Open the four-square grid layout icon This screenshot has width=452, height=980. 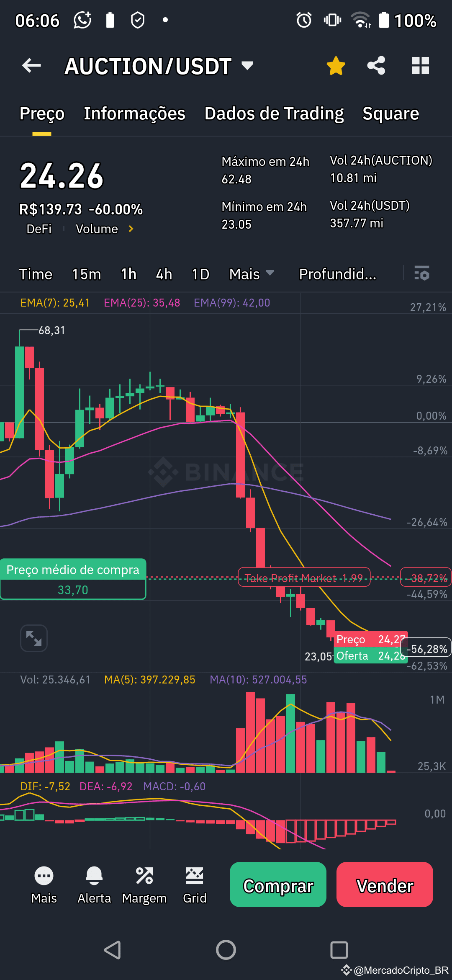[x=420, y=66]
